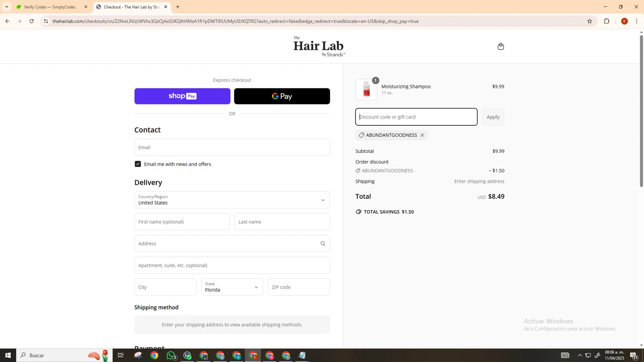The height and width of the screenshot is (362, 644).
Task: Select the Checkout - The Hair Lab tab
Action: pos(132,7)
